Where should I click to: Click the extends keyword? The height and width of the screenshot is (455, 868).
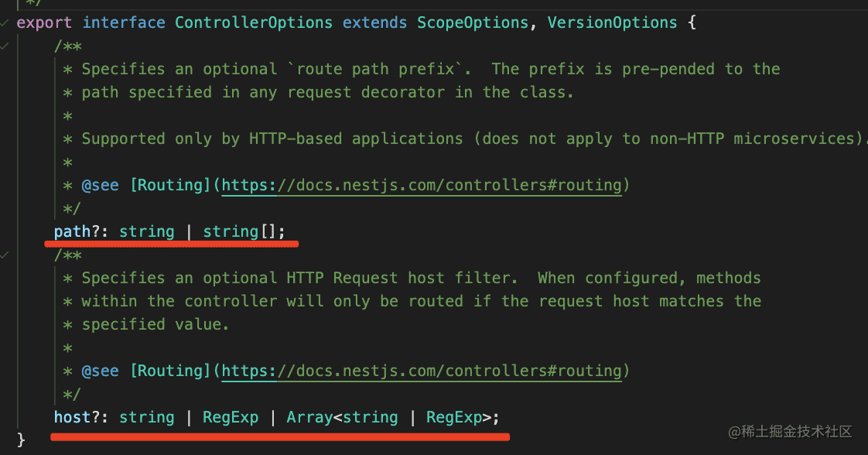(x=374, y=22)
